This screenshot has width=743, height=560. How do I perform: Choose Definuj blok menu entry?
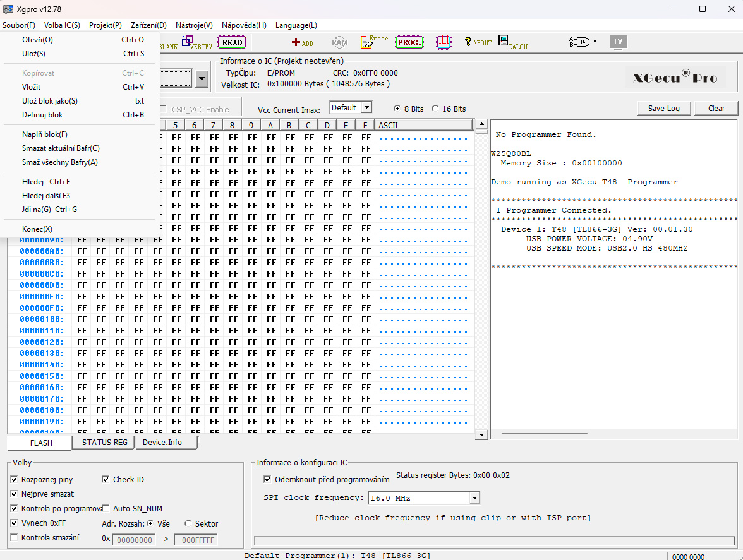(80, 114)
